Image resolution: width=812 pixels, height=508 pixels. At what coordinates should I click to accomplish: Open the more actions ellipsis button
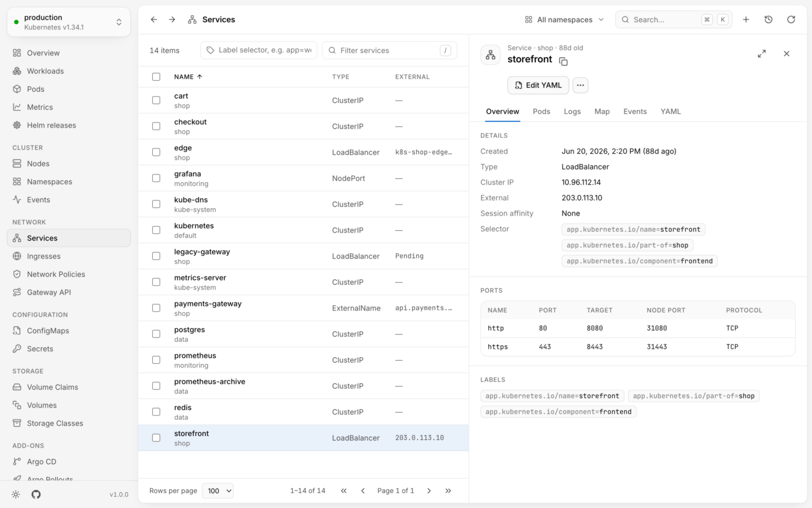(580, 85)
